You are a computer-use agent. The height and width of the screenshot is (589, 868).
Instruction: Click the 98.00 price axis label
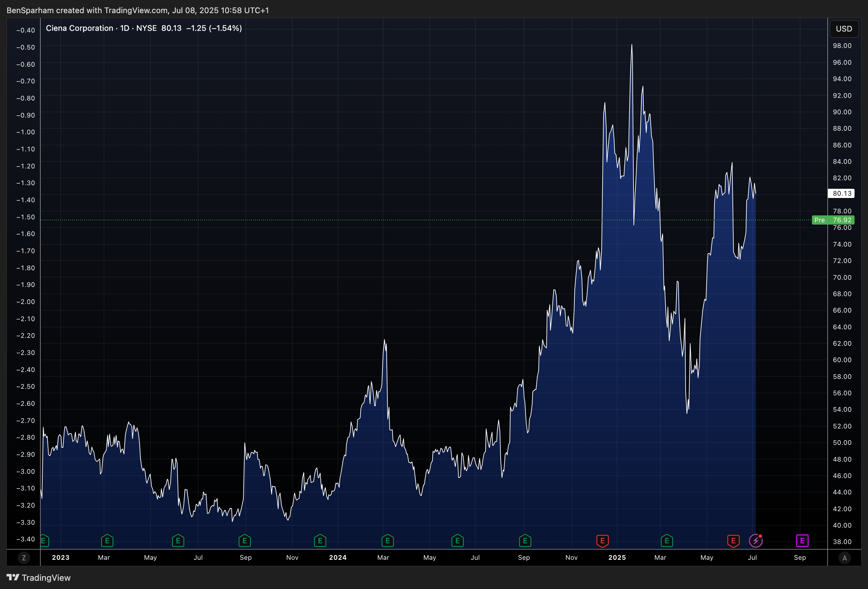(x=842, y=46)
